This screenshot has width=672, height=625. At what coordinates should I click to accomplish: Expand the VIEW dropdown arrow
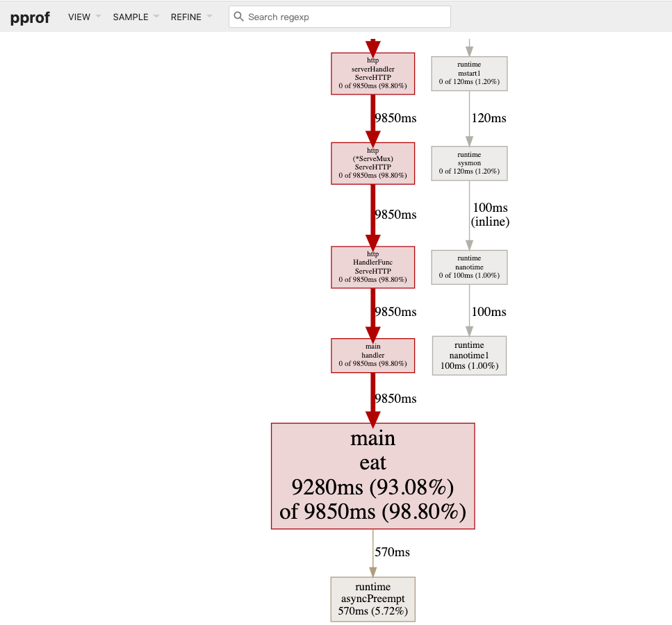click(x=98, y=17)
